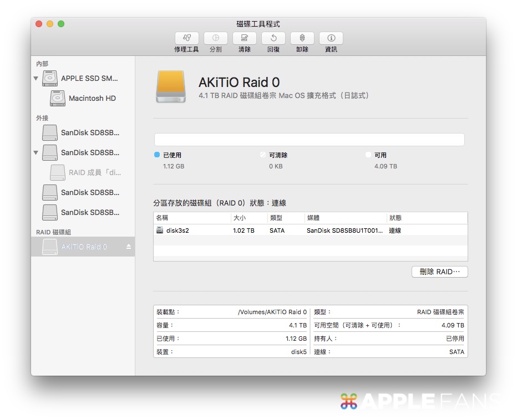Click the First Aid (修理工具) toolbar icon
Image resolution: width=517 pixels, height=420 pixels.
click(x=186, y=38)
